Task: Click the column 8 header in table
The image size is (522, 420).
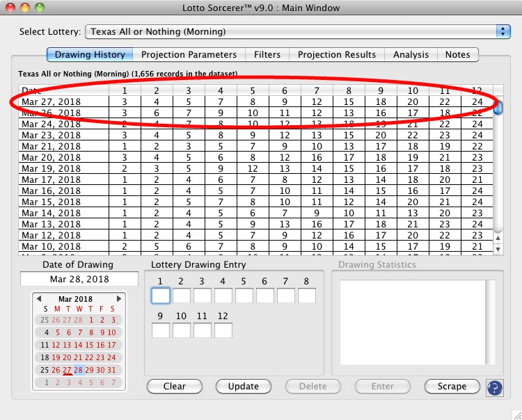Action: click(x=349, y=90)
